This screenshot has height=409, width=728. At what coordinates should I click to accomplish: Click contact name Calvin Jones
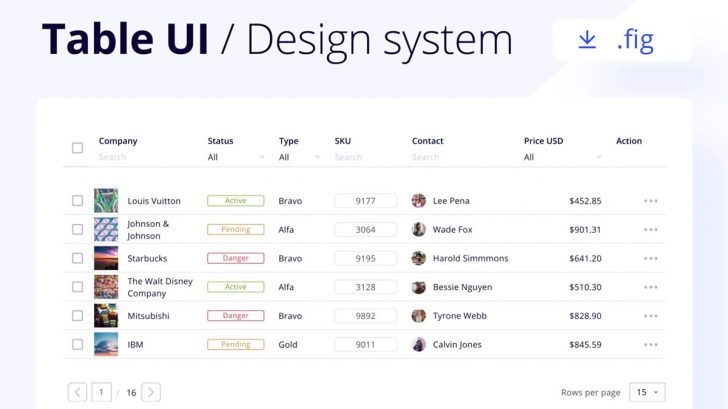click(x=457, y=345)
